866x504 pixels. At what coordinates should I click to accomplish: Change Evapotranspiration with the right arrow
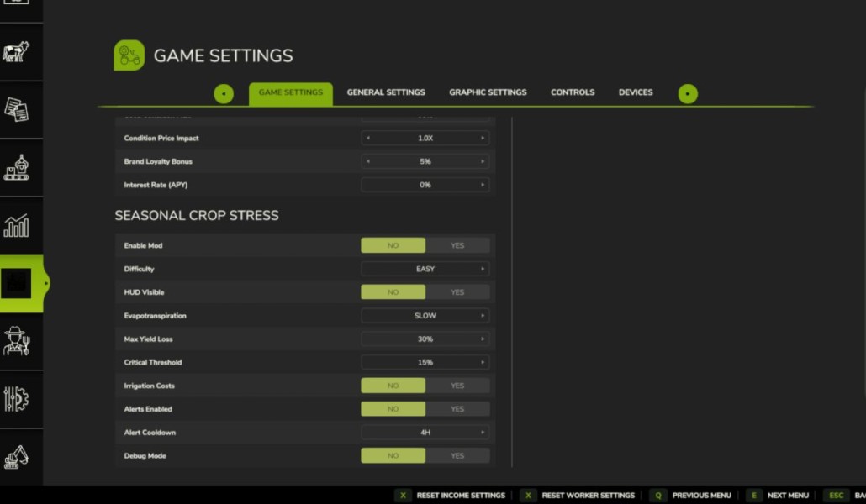click(x=482, y=316)
